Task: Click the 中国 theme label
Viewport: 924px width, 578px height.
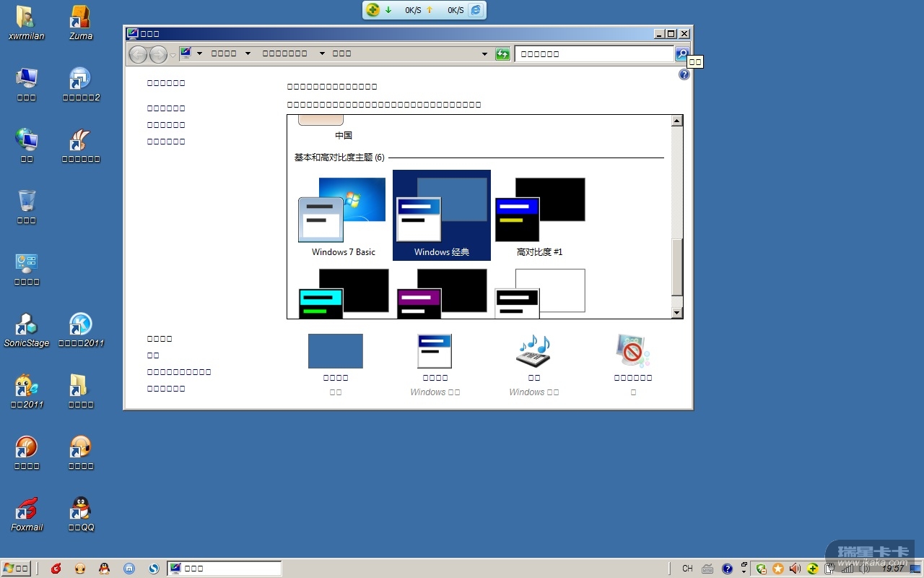Action: click(x=344, y=135)
